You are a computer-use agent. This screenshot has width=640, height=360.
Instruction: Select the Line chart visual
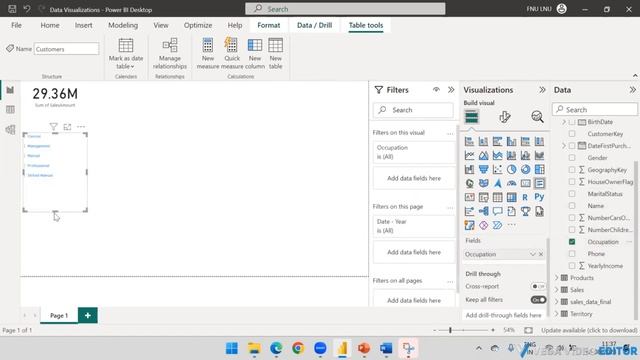coord(469,156)
